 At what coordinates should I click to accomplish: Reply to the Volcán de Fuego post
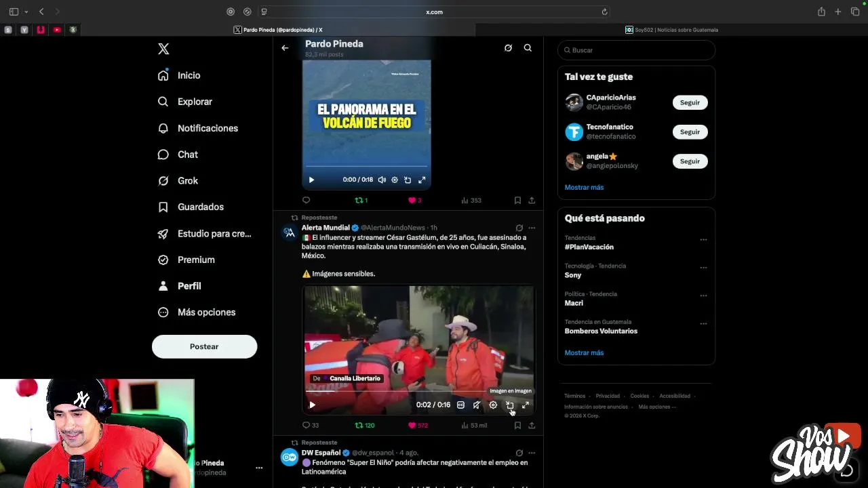306,200
